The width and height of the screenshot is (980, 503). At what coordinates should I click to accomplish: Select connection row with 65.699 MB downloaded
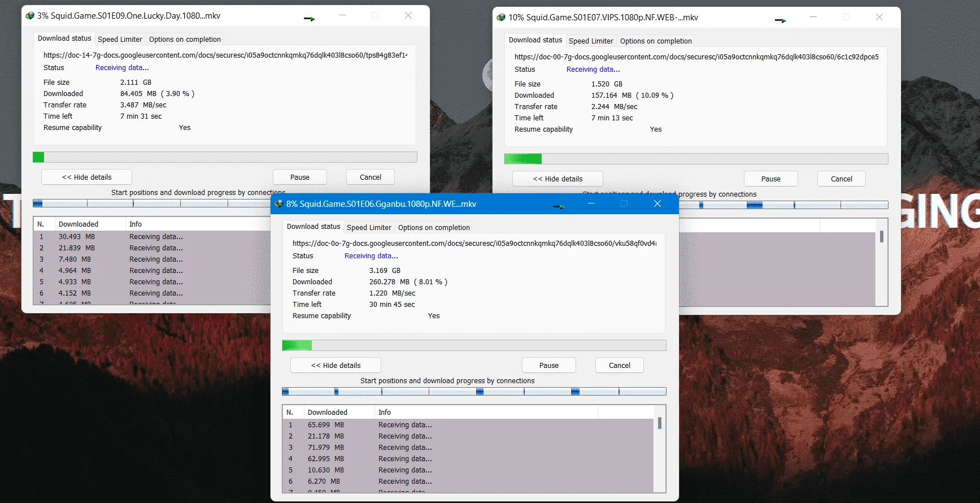[468, 424]
